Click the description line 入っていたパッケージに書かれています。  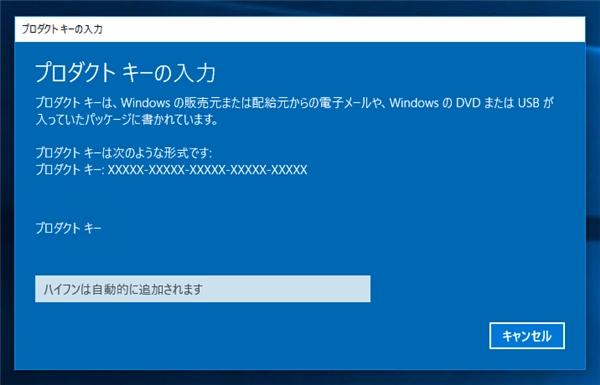click(127, 120)
